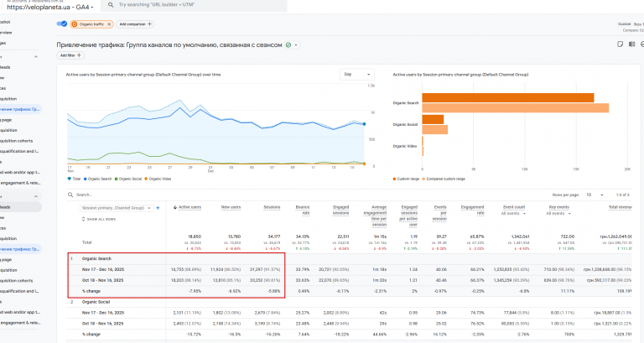Remove the Organic traffic comparison chip
Viewport: 644px width, 343px height.
[x=111, y=24]
